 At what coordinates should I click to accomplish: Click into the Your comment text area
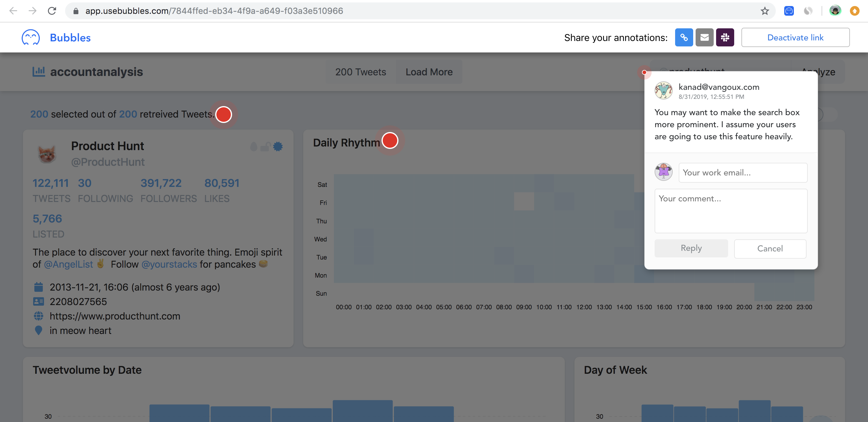[731, 211]
